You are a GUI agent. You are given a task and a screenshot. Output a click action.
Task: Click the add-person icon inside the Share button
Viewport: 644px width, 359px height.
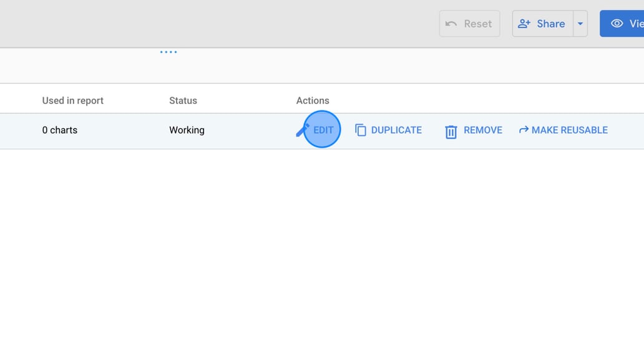(x=524, y=23)
